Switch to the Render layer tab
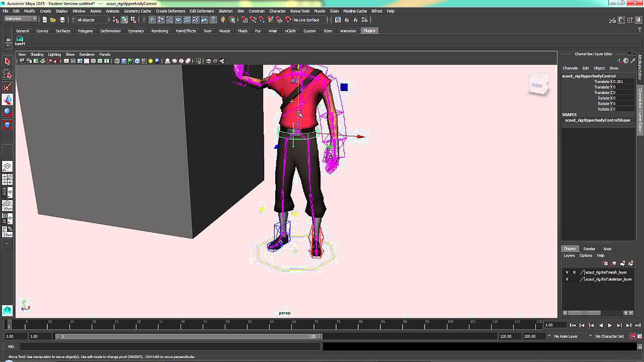Screen dimensions: 644x362 click(589, 249)
